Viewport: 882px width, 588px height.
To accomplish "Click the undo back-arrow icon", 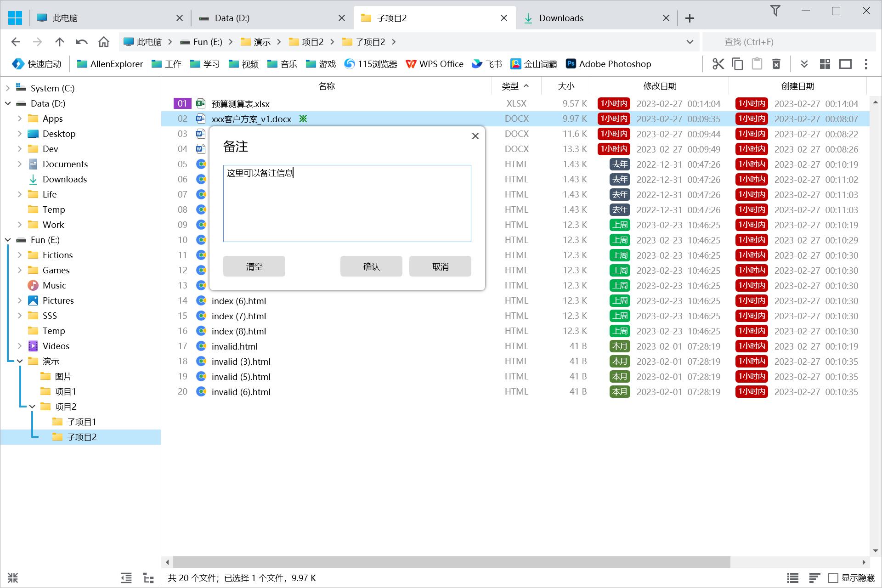I will pos(82,42).
